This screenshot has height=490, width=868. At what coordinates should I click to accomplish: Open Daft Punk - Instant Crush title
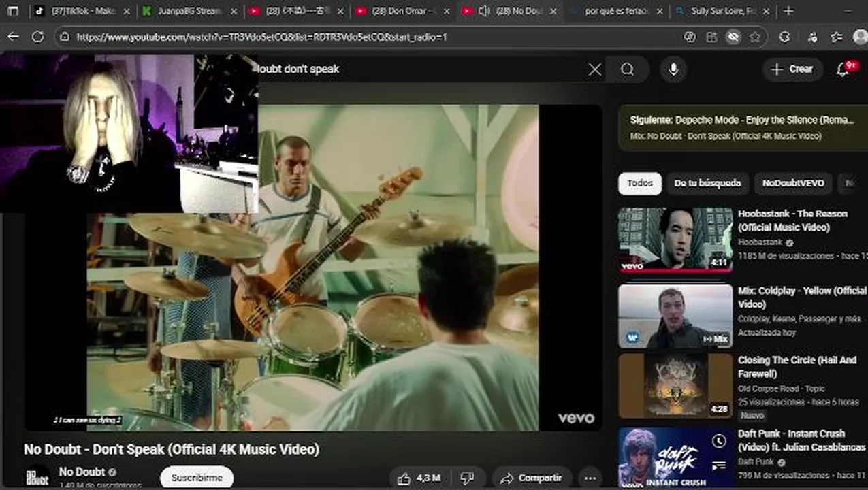[801, 440]
